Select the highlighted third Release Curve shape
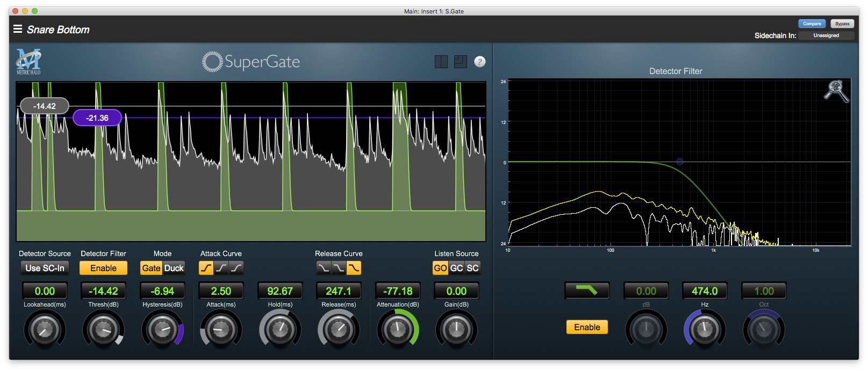868x371 pixels. pyautogui.click(x=354, y=268)
